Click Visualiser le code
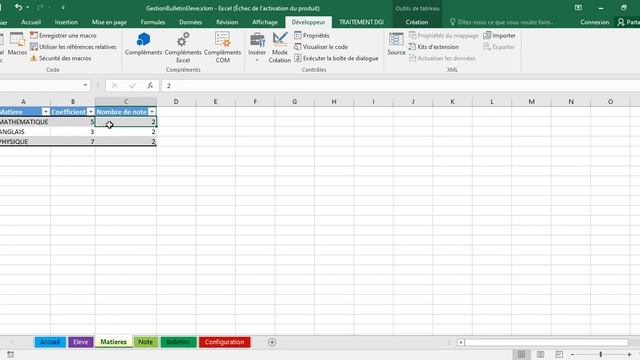This screenshot has height=360, width=640. click(321, 47)
